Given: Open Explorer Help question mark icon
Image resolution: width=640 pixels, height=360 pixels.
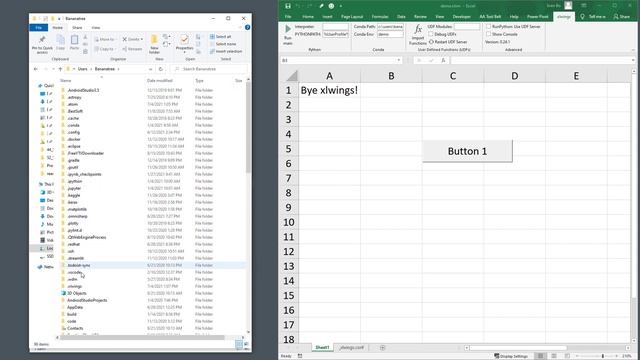Looking at the screenshot, I should coord(247,27).
